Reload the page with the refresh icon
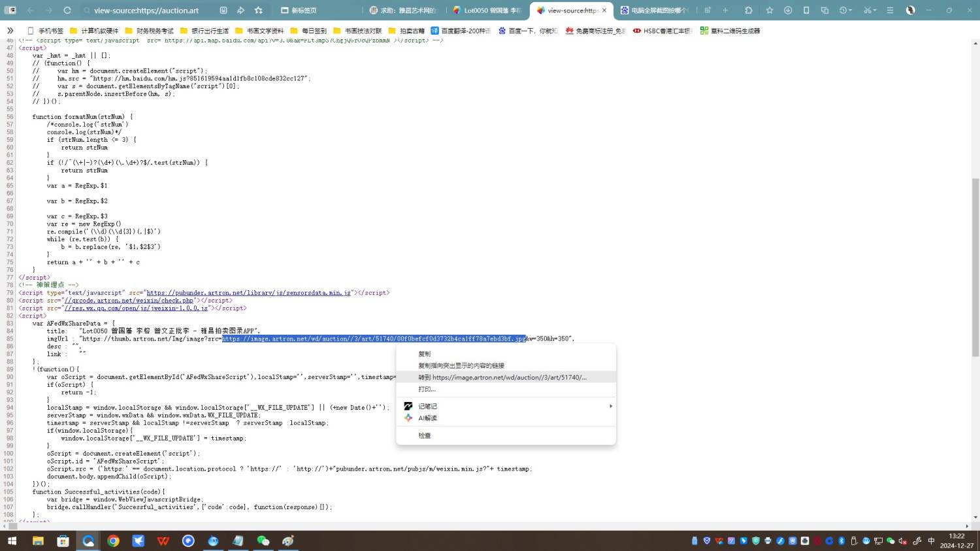 tap(67, 10)
